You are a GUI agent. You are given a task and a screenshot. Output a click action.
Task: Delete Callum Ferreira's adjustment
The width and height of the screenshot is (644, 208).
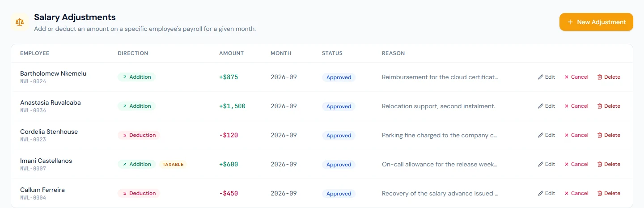click(x=609, y=193)
